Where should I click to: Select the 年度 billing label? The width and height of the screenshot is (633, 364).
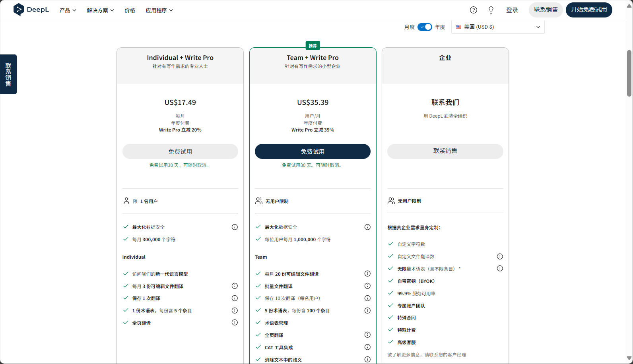click(x=440, y=27)
